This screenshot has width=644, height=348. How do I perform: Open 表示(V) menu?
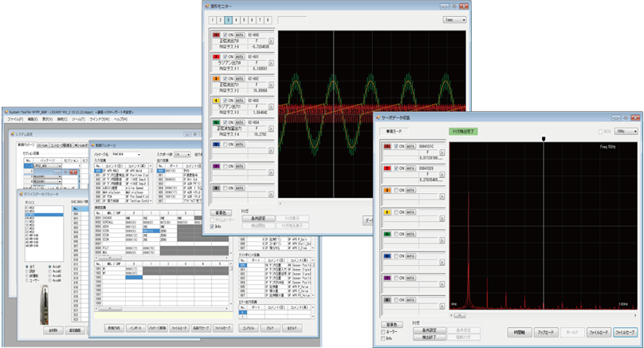point(47,119)
